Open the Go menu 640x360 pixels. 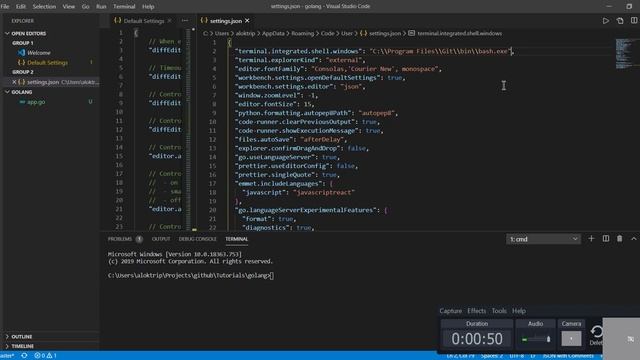[x=85, y=7]
